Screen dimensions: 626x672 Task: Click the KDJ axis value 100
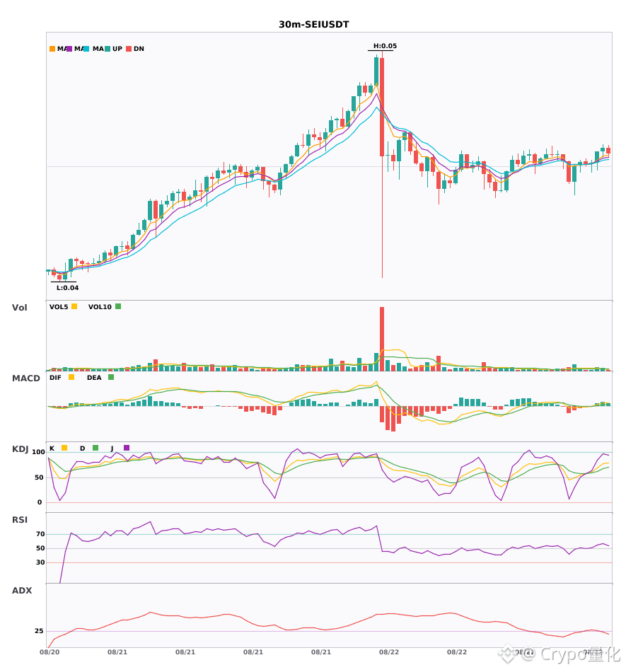[x=39, y=452]
